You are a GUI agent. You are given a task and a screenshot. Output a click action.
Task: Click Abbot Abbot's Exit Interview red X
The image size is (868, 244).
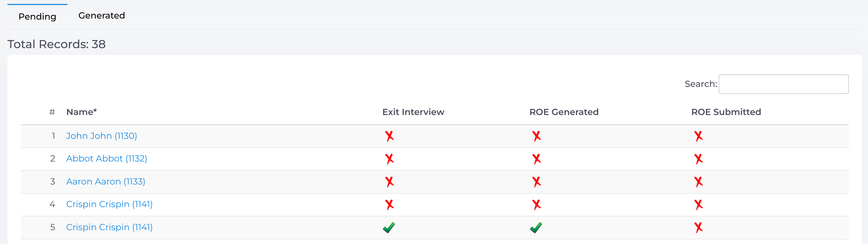click(389, 158)
